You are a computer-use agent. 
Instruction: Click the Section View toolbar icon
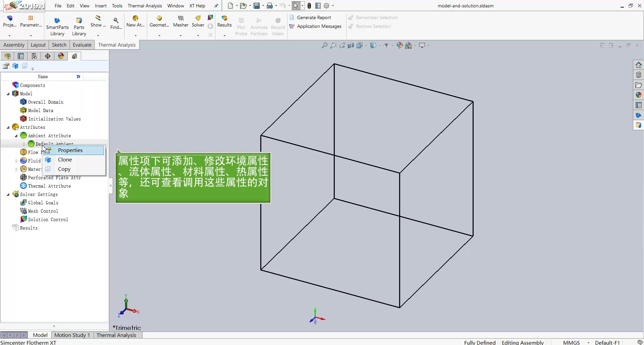click(351, 45)
